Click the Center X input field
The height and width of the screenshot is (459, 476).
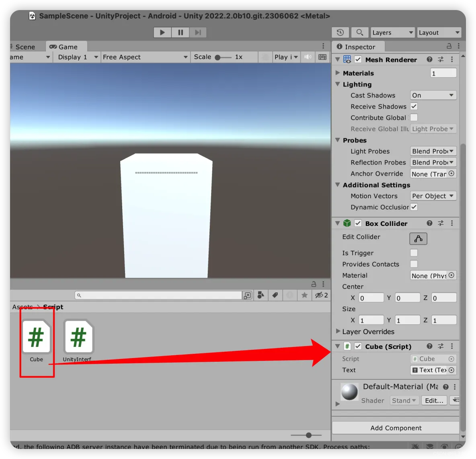coord(371,298)
